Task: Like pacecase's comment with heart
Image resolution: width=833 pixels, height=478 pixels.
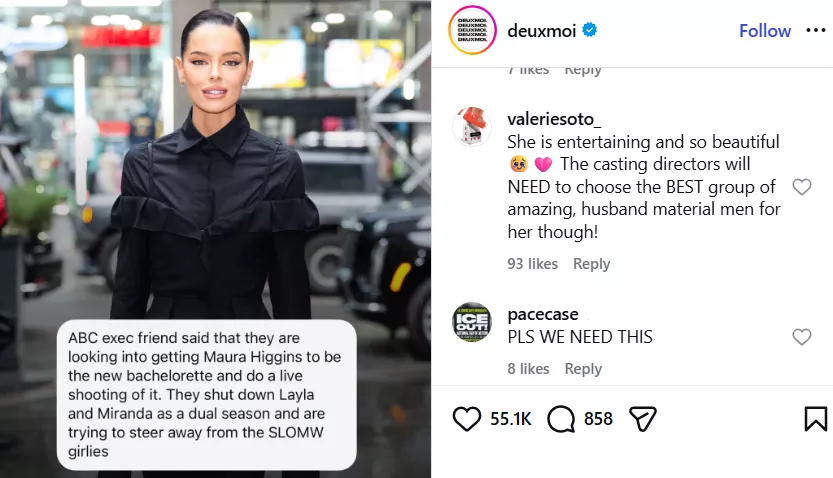Action: [x=802, y=337]
